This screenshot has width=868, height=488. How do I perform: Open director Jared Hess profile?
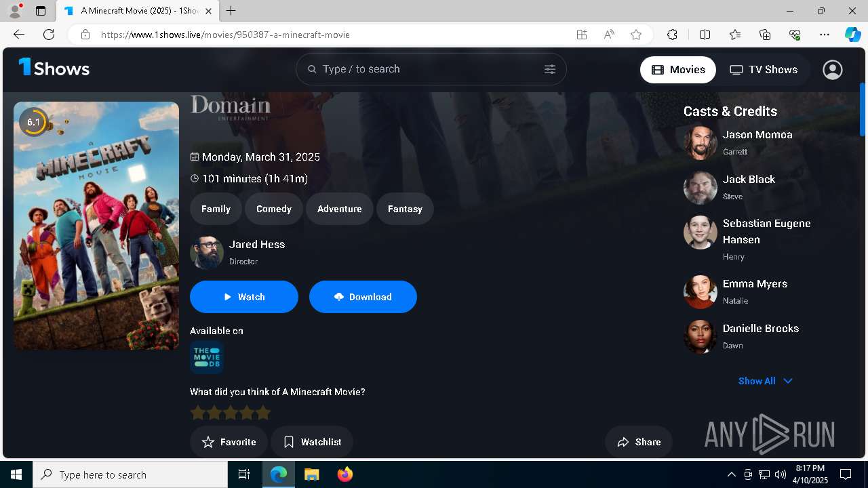[x=238, y=252]
